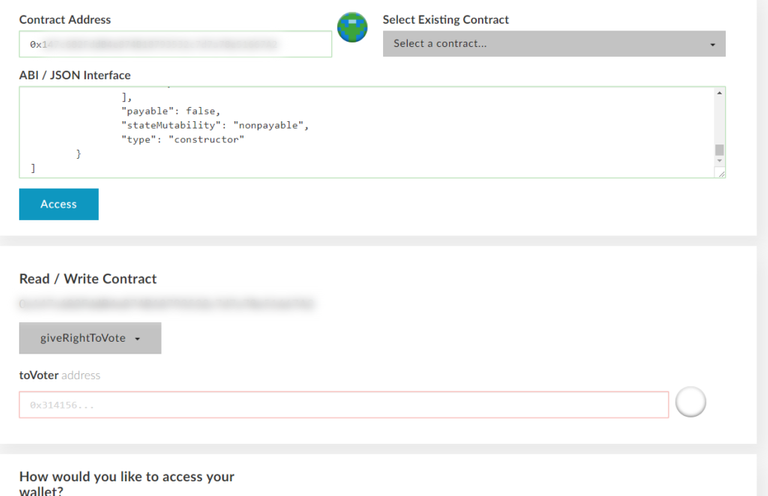Click the ABI textarea resize handle

point(720,173)
